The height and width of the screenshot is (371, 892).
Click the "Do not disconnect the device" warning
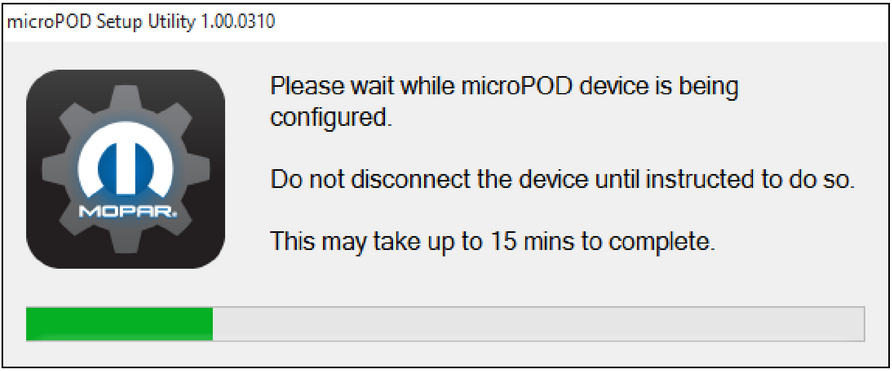[428, 180]
